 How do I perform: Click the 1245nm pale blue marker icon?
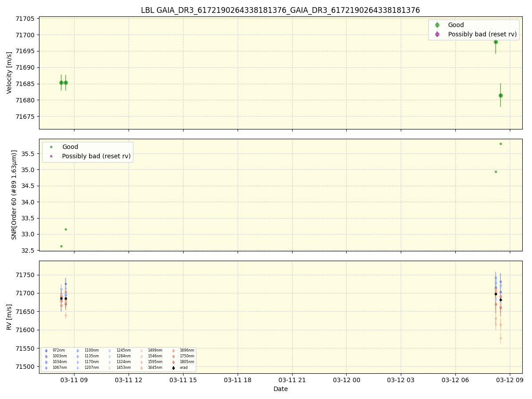tap(110, 350)
